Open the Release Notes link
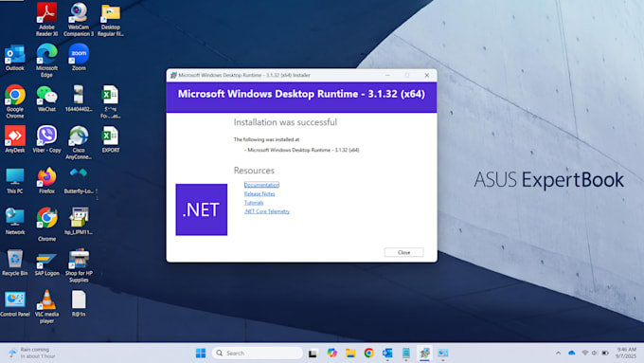Image resolution: width=644 pixels, height=363 pixels. (259, 193)
